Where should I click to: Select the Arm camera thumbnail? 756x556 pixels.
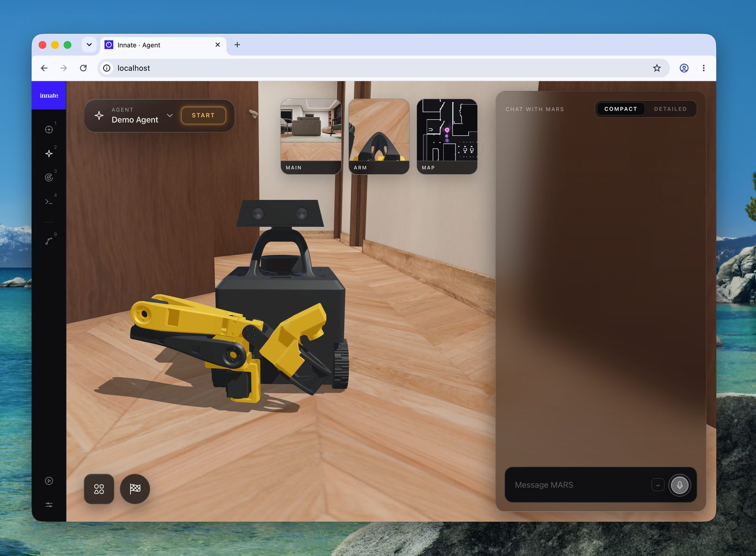click(x=379, y=136)
